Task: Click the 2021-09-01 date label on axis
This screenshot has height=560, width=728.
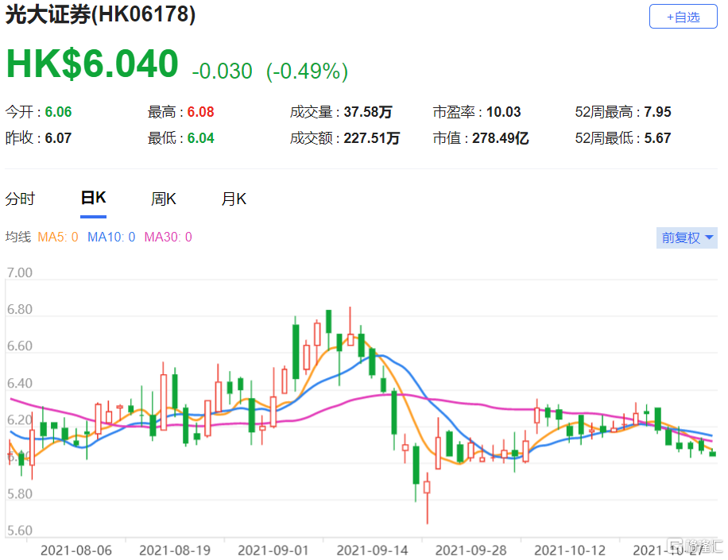Action: pos(273,550)
